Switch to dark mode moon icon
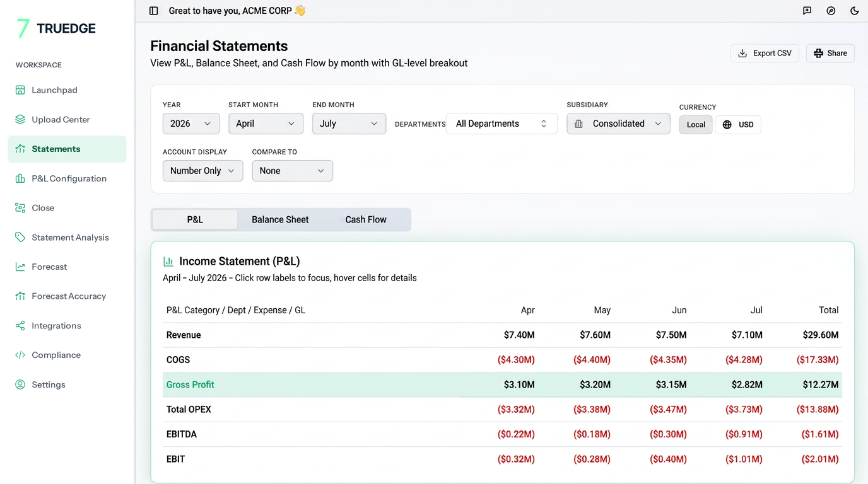The image size is (868, 484). pyautogui.click(x=855, y=11)
